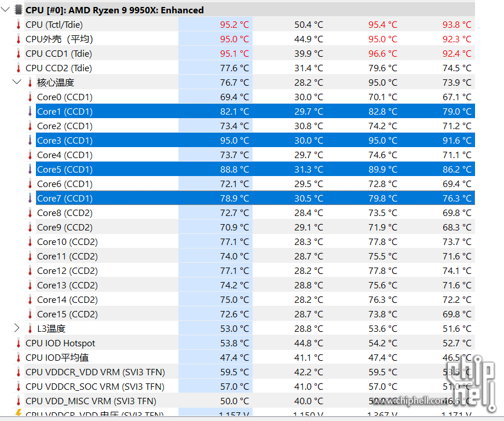Click the Core11 (CCD2) thermometer icon
This screenshot has height=421, width=504.
click(30, 256)
